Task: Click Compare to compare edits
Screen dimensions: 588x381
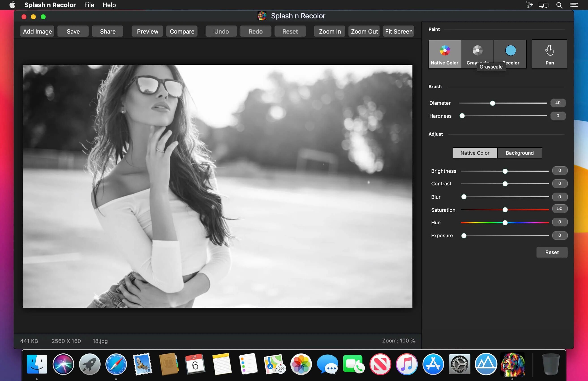Action: pyautogui.click(x=182, y=31)
